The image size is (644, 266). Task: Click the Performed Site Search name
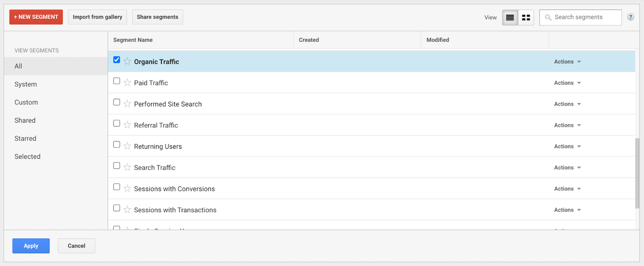(168, 104)
